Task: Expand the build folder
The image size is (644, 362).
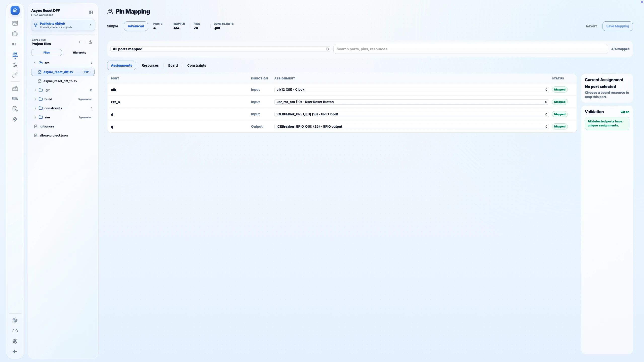Action: click(63, 99)
